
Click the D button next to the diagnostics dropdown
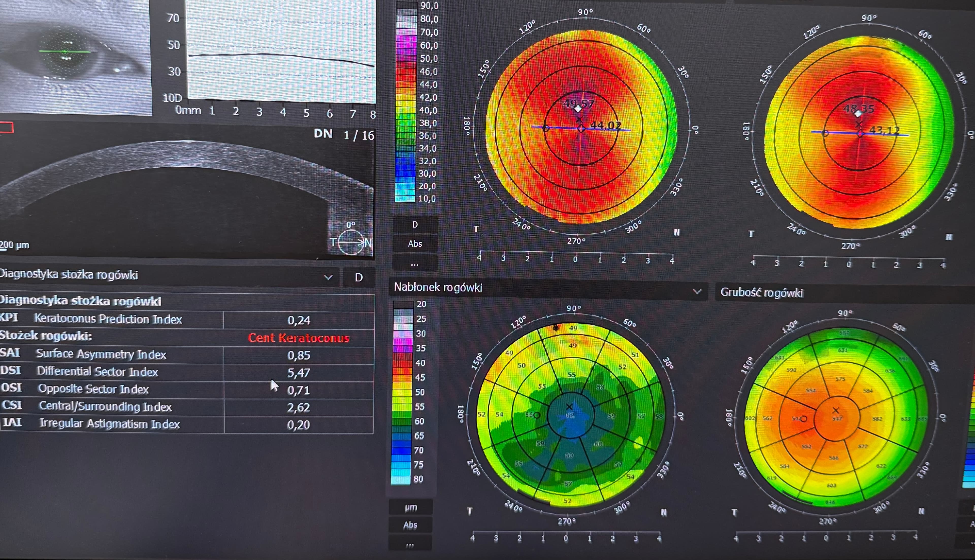(x=358, y=277)
